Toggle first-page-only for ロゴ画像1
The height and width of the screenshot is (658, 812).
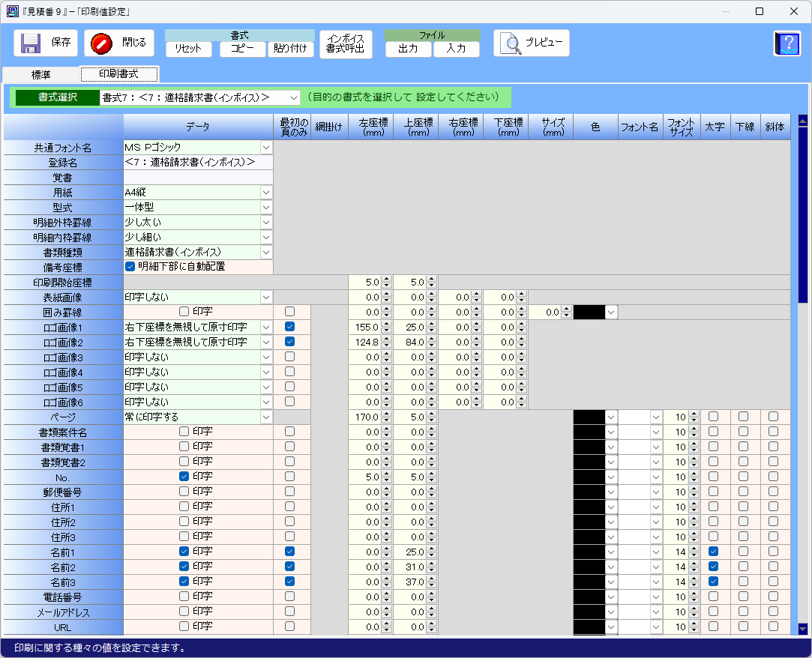tap(290, 327)
